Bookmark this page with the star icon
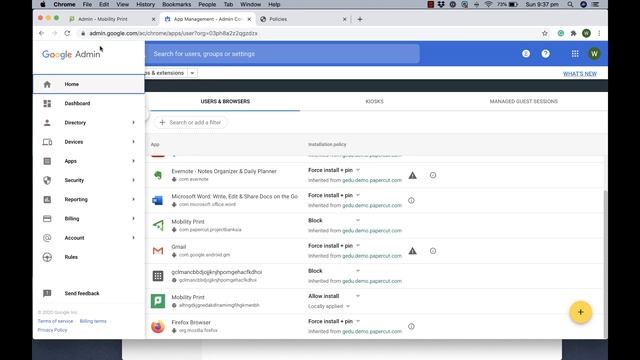Viewport: 640px width, 360px height. coord(544,33)
